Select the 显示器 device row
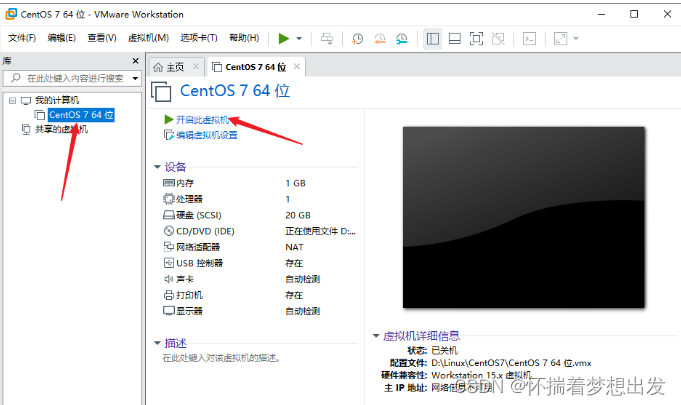The width and height of the screenshot is (681, 405). [x=260, y=311]
